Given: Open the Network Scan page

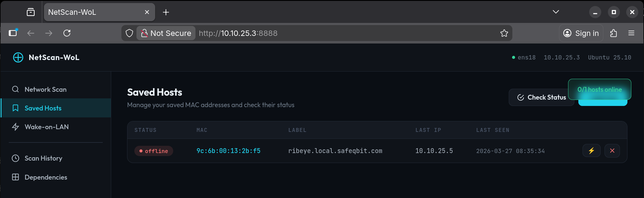Looking at the screenshot, I should [x=45, y=89].
